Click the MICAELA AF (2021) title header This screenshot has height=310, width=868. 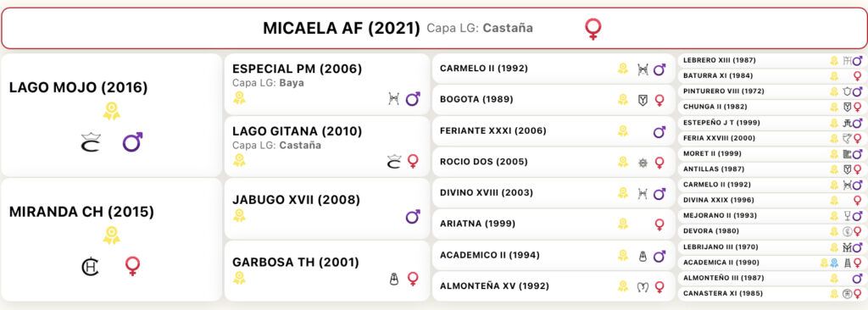point(342,28)
